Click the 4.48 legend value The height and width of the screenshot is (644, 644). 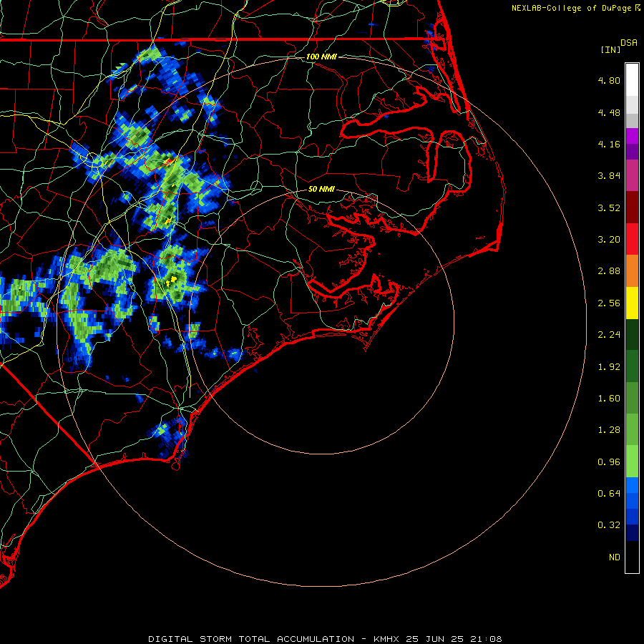pyautogui.click(x=609, y=112)
